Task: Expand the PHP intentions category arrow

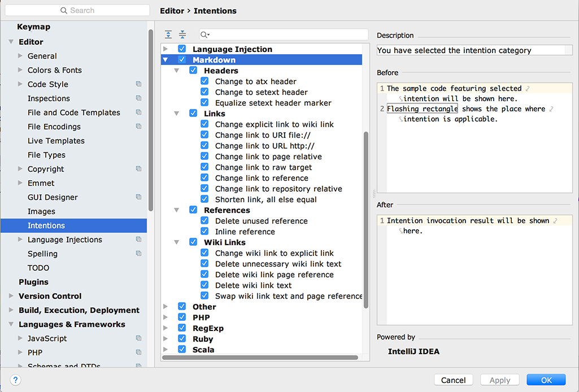Action: coord(166,317)
